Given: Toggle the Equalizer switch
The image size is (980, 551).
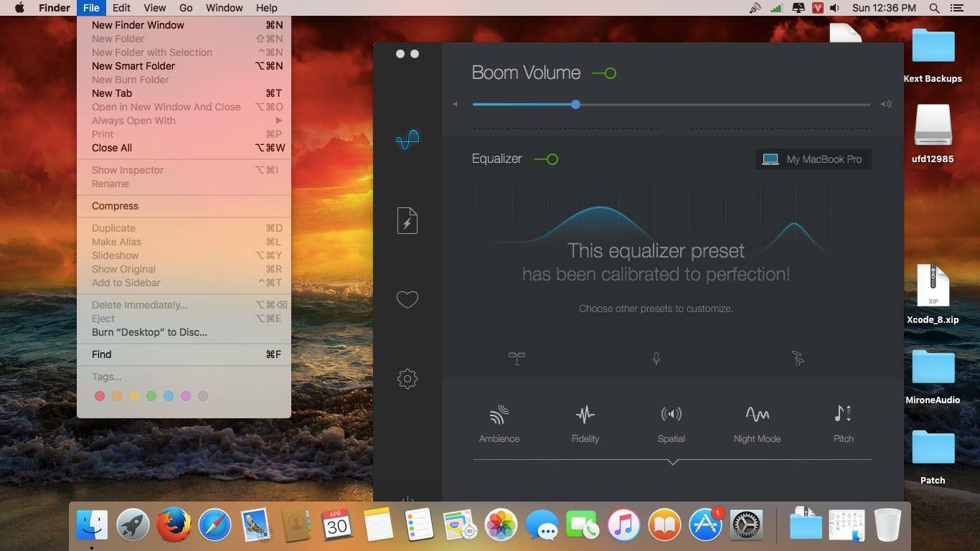Looking at the screenshot, I should [x=546, y=159].
